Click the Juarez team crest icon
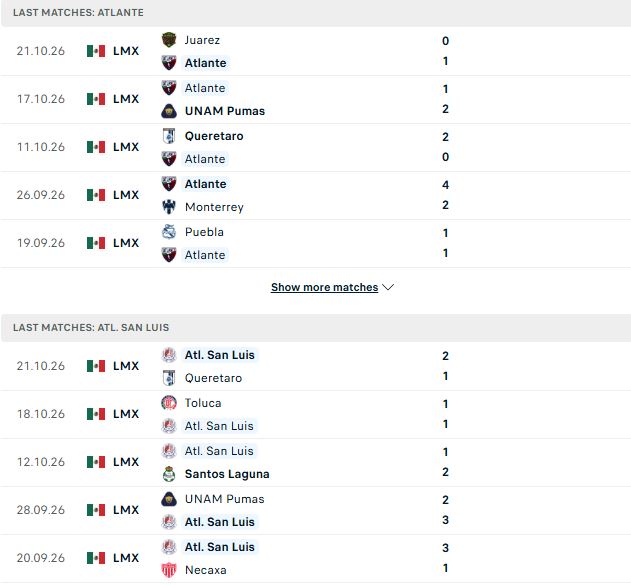 tap(169, 40)
